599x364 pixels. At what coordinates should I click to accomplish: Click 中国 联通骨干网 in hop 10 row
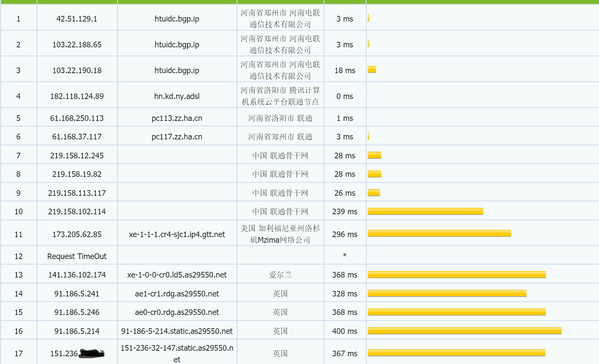[280, 212]
